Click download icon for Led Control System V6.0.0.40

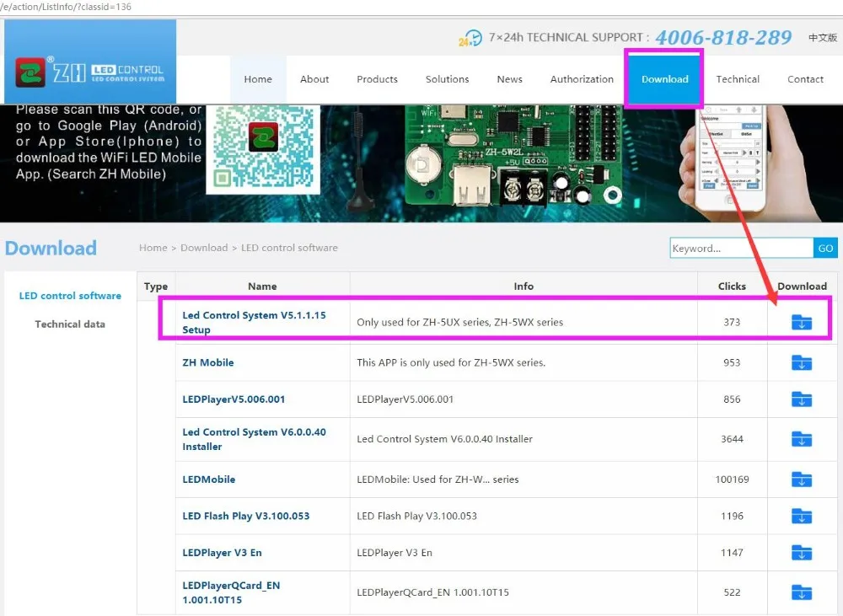[801, 439]
